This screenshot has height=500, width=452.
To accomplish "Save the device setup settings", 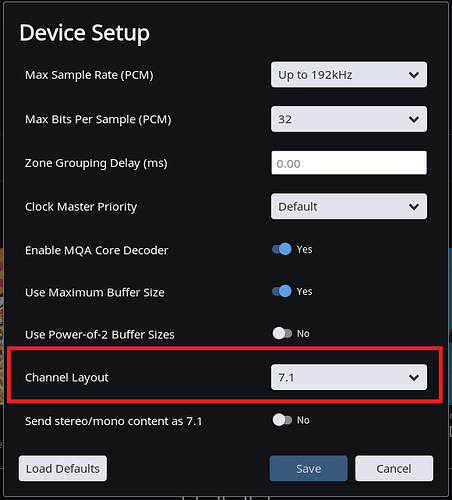I will (308, 468).
